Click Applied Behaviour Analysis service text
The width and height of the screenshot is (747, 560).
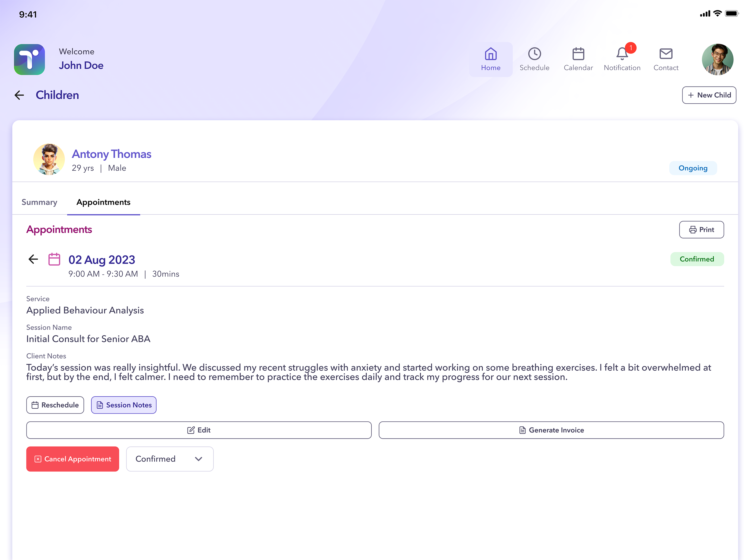85,311
